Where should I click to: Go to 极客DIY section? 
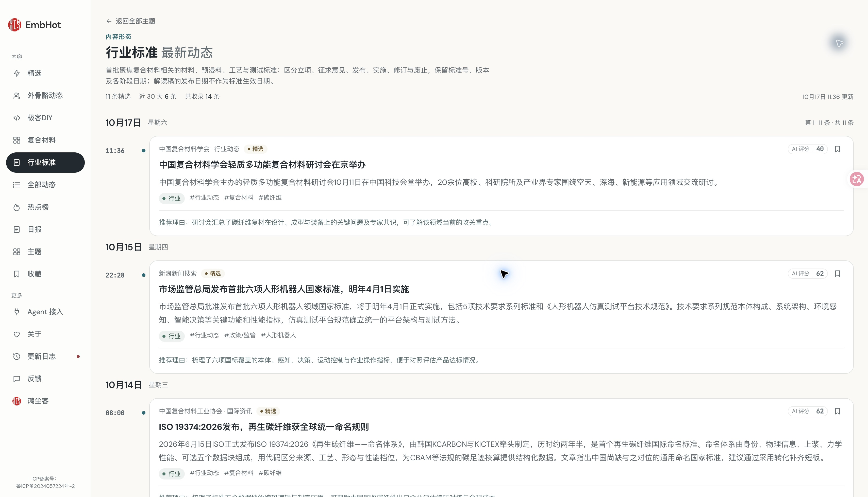coord(45,118)
